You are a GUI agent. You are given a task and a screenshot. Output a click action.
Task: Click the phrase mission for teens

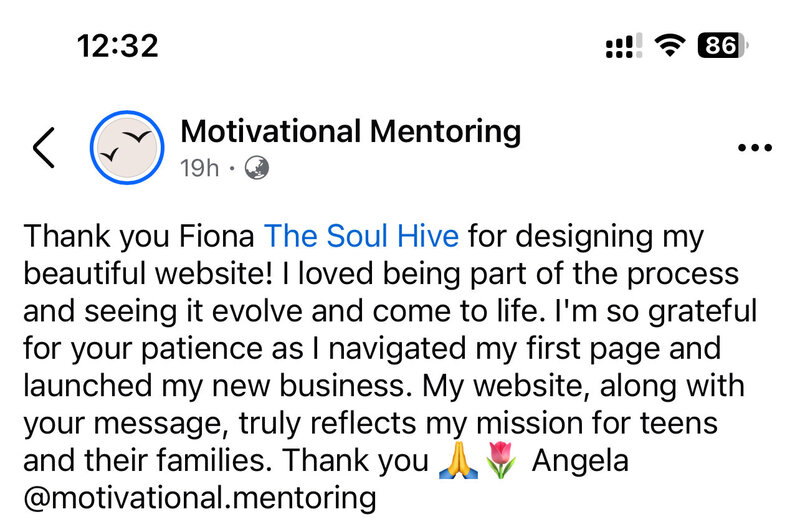(597, 423)
